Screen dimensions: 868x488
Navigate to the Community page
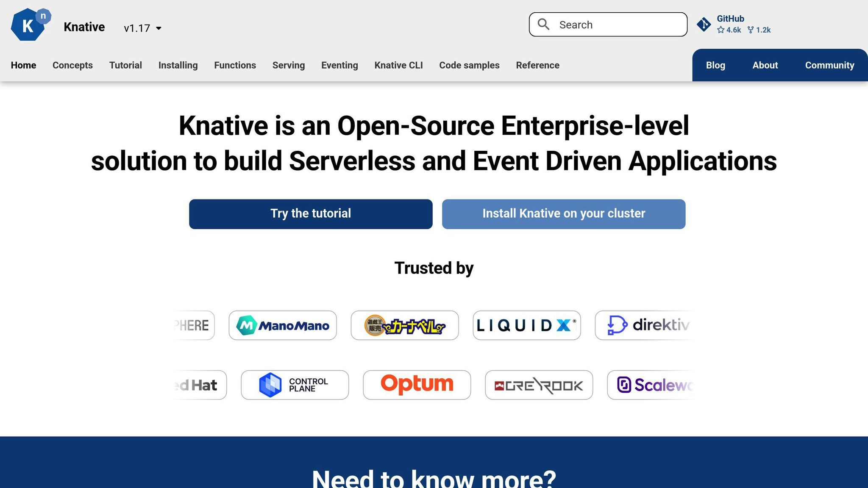(829, 65)
